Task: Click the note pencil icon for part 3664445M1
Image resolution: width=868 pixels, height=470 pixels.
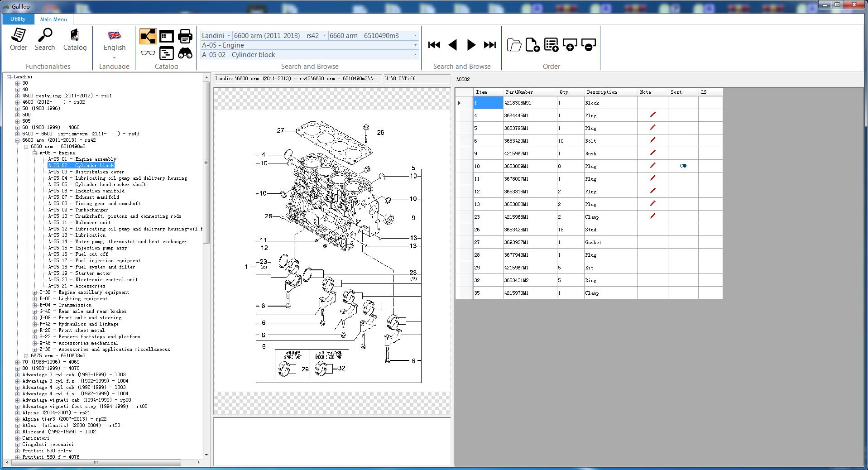Action: point(652,115)
